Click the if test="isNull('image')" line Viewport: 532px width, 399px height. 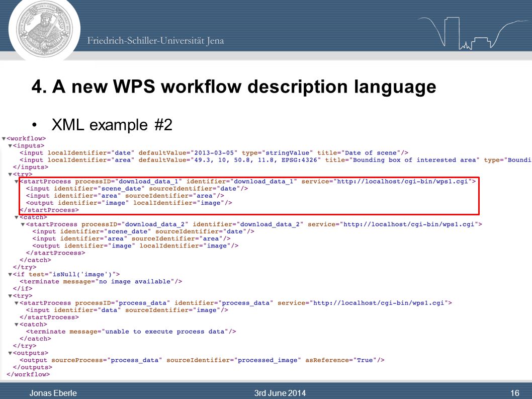tap(66, 274)
